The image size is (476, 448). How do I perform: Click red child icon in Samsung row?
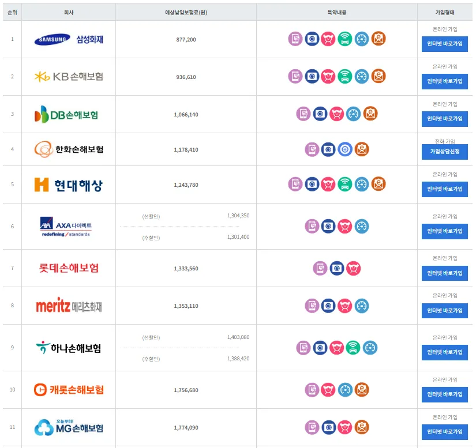pos(328,39)
